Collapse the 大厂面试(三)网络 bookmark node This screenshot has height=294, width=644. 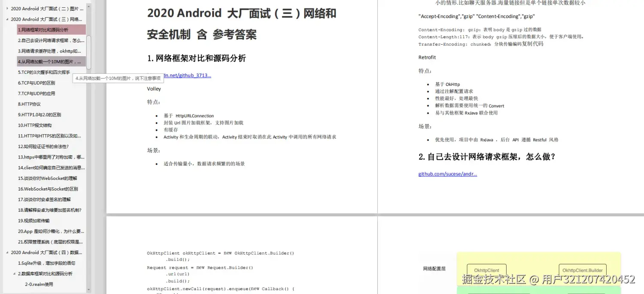pos(7,19)
